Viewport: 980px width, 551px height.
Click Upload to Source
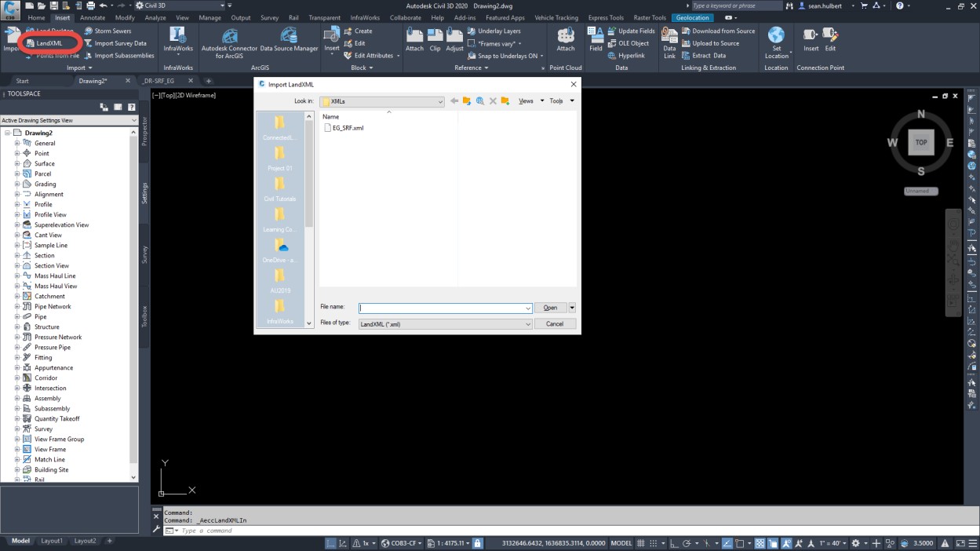pos(710,43)
